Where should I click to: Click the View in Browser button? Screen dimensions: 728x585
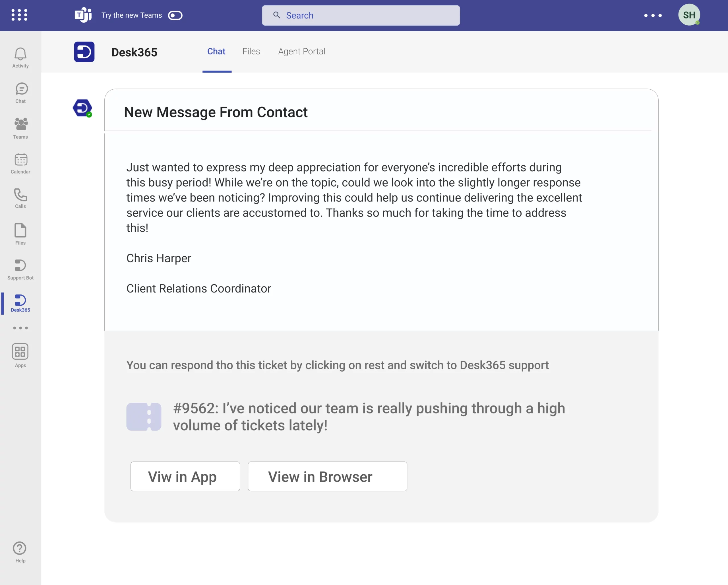point(327,476)
